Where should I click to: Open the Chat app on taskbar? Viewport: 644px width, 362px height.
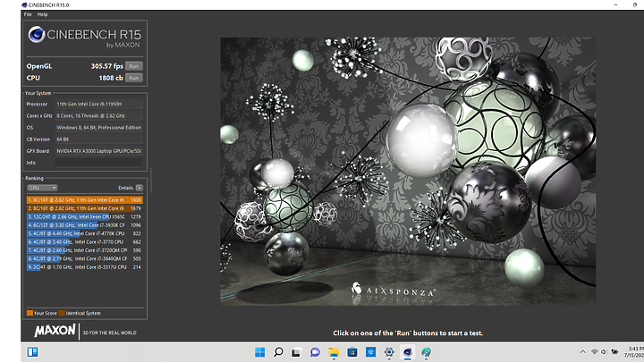315,352
